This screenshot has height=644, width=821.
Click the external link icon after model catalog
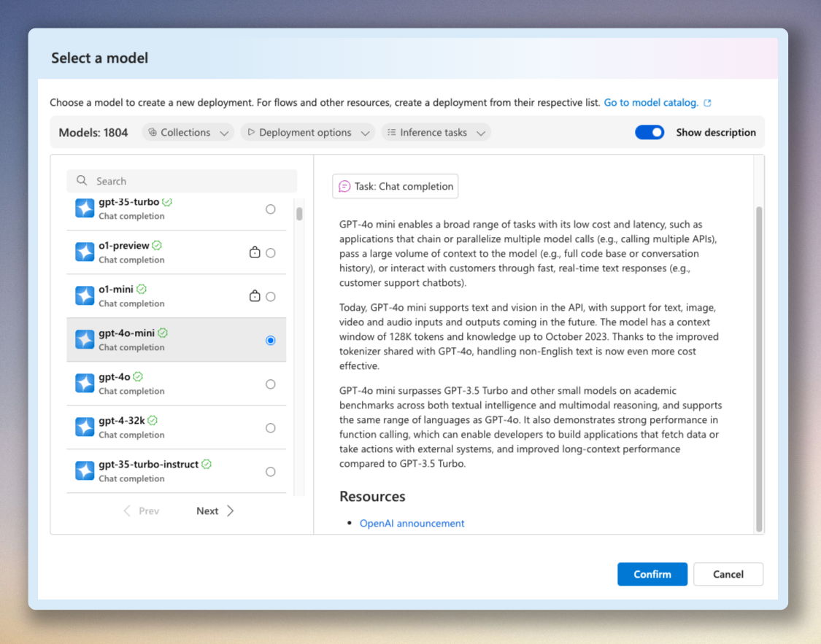706,103
